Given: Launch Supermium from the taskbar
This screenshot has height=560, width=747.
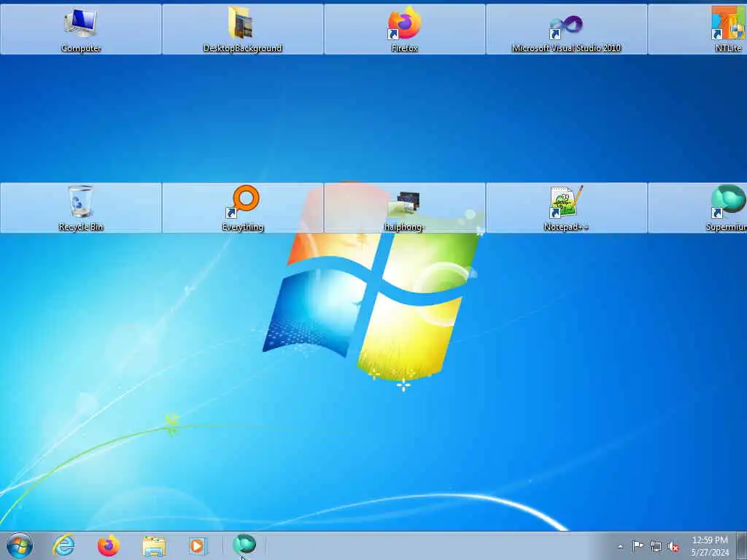Looking at the screenshot, I should pos(244,545).
